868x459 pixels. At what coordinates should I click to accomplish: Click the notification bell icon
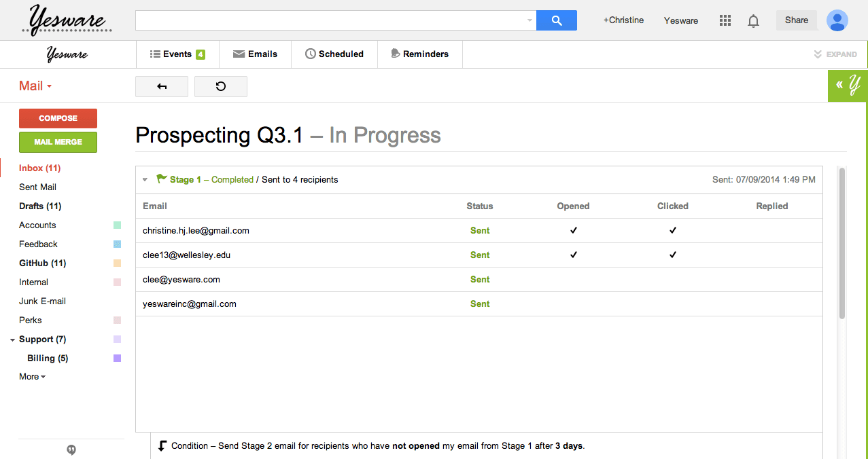click(753, 20)
